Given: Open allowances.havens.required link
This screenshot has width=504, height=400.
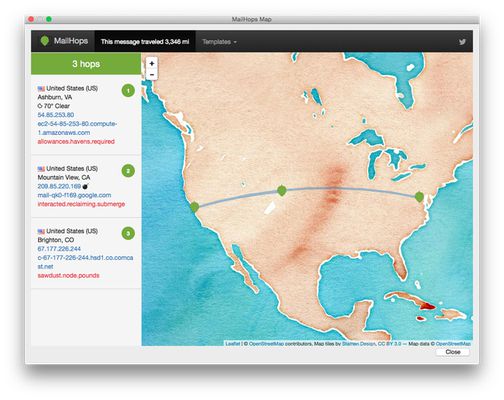Looking at the screenshot, I should click(76, 142).
